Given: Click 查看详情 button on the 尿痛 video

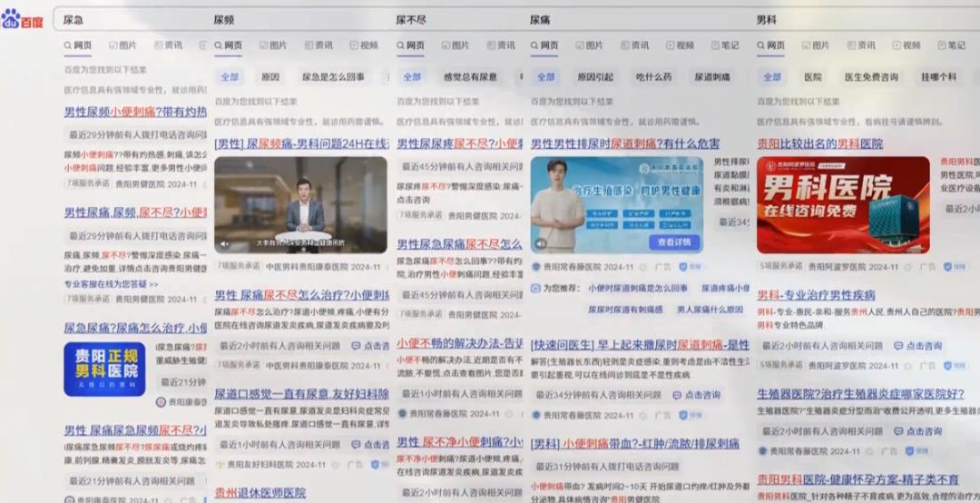Looking at the screenshot, I should click(673, 242).
